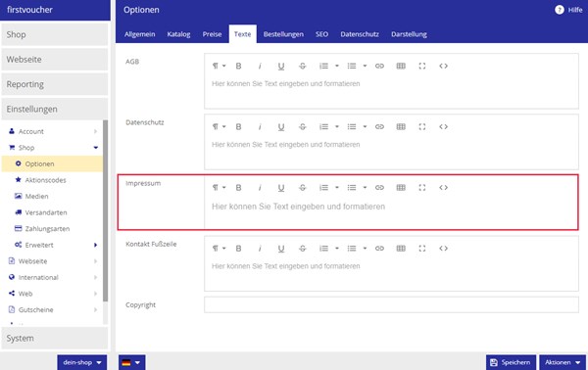Viewport: 588px width, 370px height.
Task: Underline text in the Datenschutz editor
Action: (281, 127)
